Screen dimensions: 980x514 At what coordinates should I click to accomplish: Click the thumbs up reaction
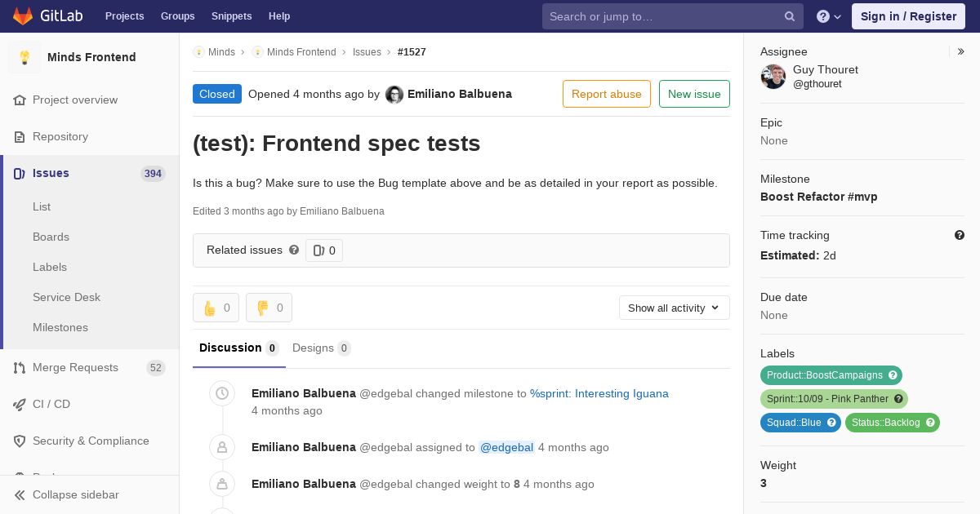pyautogui.click(x=216, y=308)
